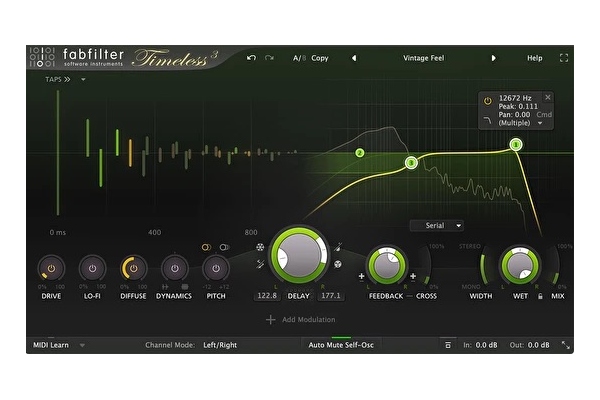
Task: Click the round fan icon right of delay knob
Action: coord(338,264)
